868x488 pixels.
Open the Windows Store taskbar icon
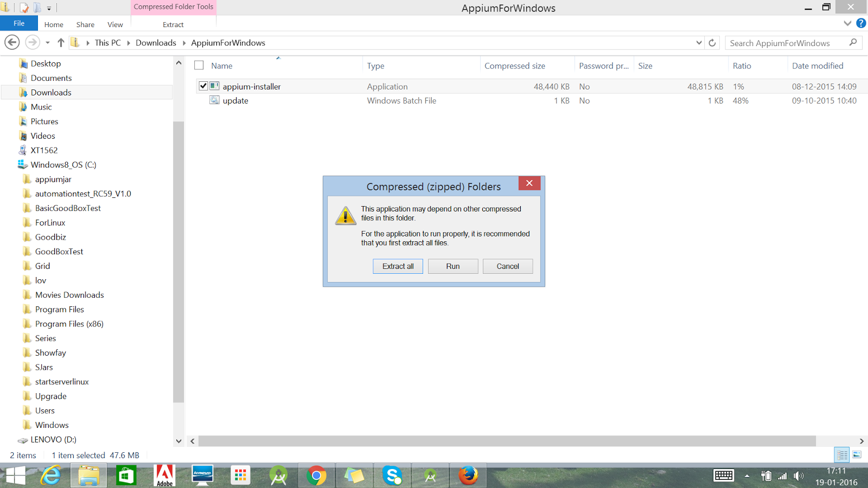click(x=126, y=476)
